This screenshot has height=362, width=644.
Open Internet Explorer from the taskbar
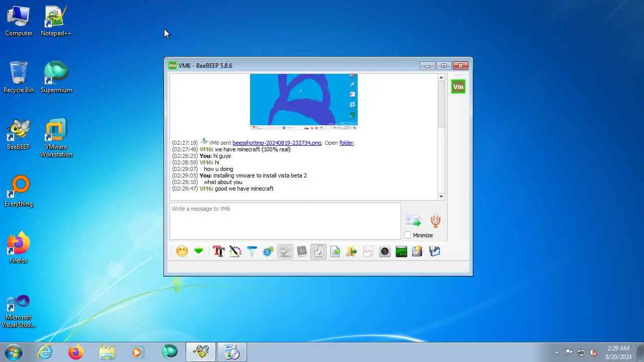45,352
